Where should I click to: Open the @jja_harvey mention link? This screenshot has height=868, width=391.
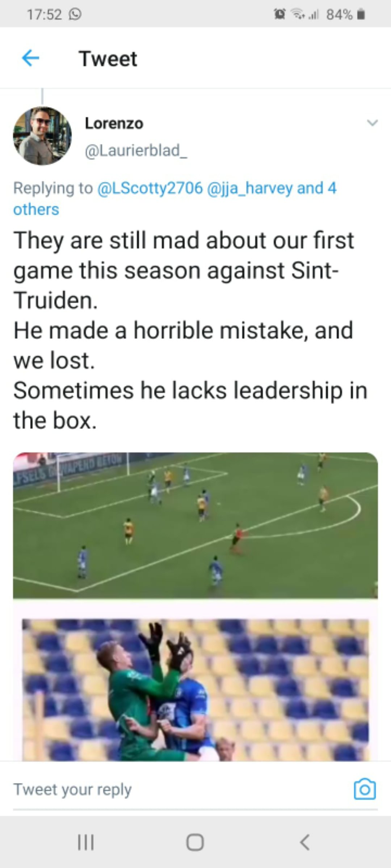click(x=250, y=188)
